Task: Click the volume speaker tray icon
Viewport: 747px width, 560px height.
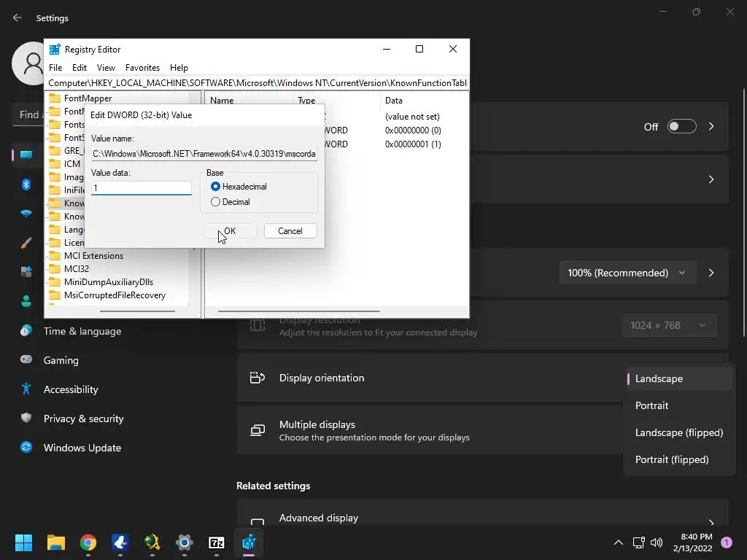Action: (x=657, y=542)
